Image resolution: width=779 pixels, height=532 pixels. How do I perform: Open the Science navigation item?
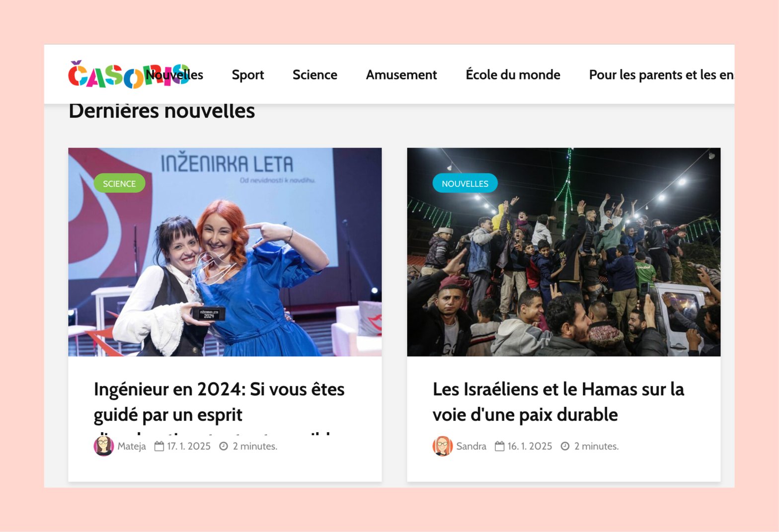click(x=315, y=75)
